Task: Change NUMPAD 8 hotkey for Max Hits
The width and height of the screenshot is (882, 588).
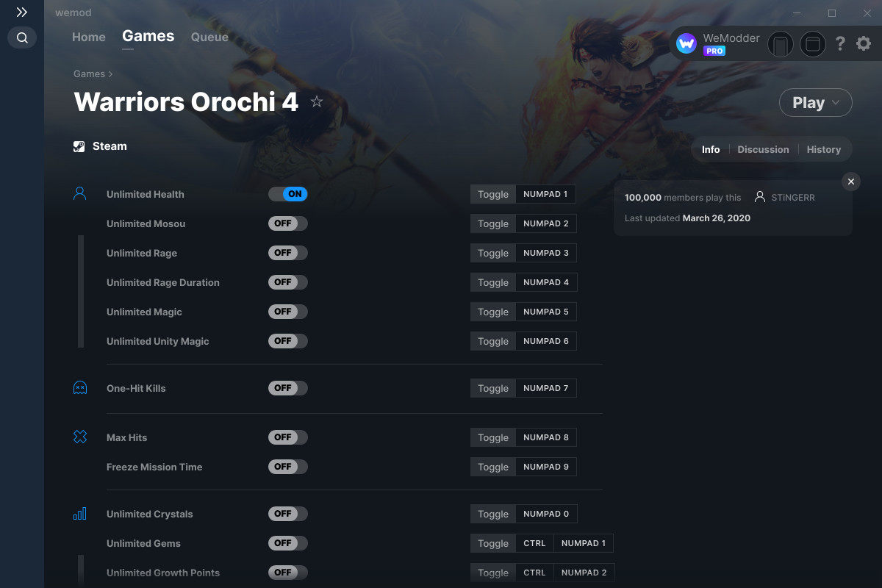Action: [546, 437]
